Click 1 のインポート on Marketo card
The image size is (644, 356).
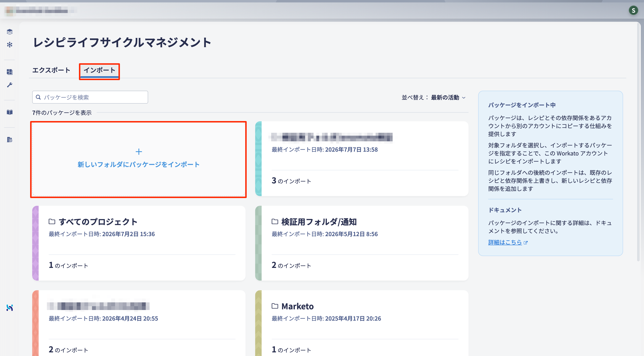291,350
